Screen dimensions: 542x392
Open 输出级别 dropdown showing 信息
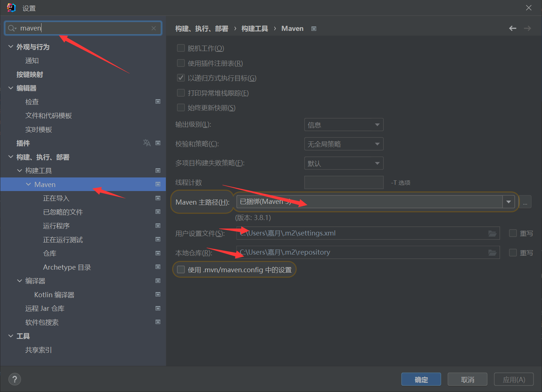(344, 125)
